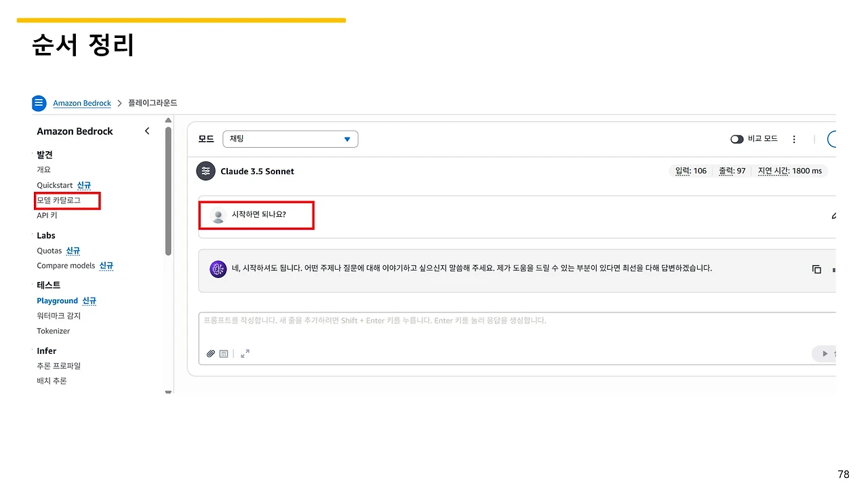
Task: Toggle the 비교 모드 switch
Action: click(737, 139)
